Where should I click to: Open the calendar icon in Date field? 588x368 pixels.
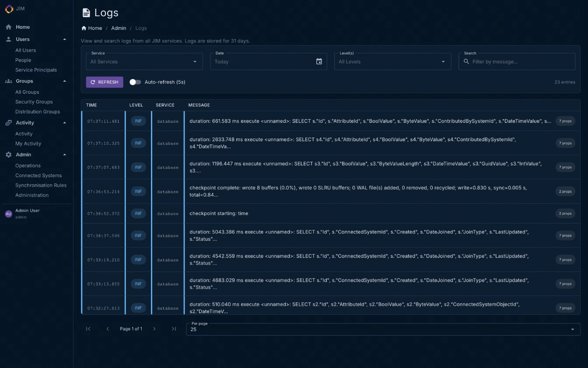click(x=319, y=62)
